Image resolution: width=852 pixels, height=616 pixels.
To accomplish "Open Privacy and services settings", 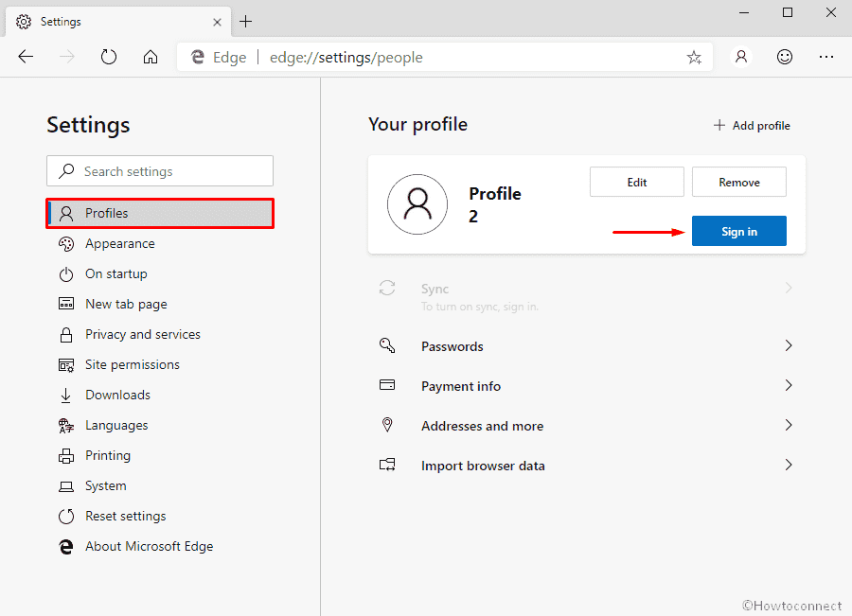I will coord(143,335).
